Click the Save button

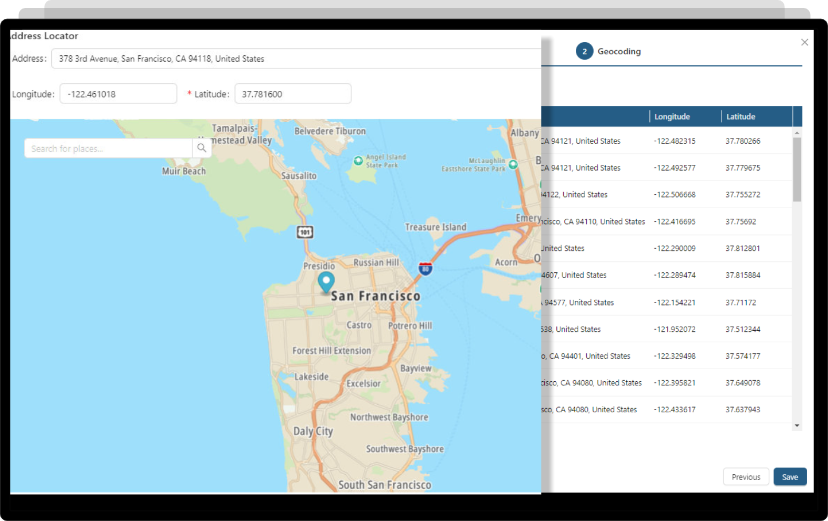click(790, 477)
